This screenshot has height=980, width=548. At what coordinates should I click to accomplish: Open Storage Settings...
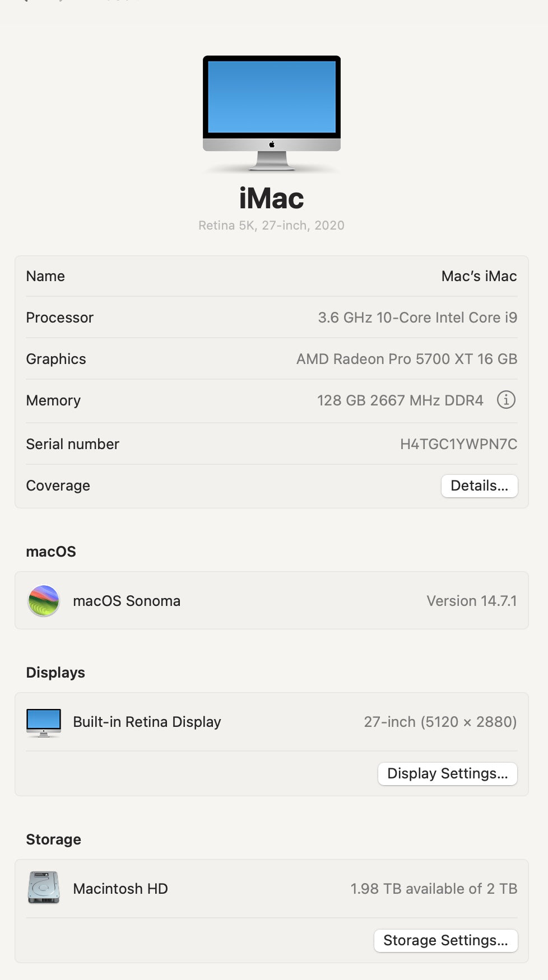tap(445, 941)
